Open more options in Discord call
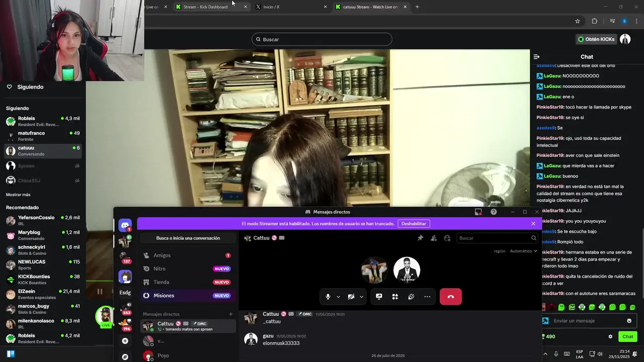The width and height of the screenshot is (644, 362). 427,297
